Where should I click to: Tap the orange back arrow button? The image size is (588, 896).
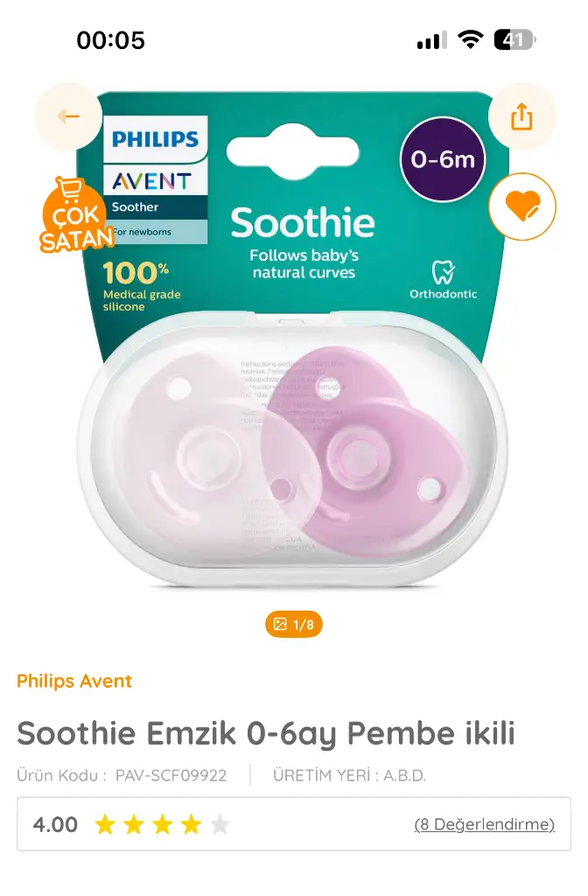coord(68,116)
